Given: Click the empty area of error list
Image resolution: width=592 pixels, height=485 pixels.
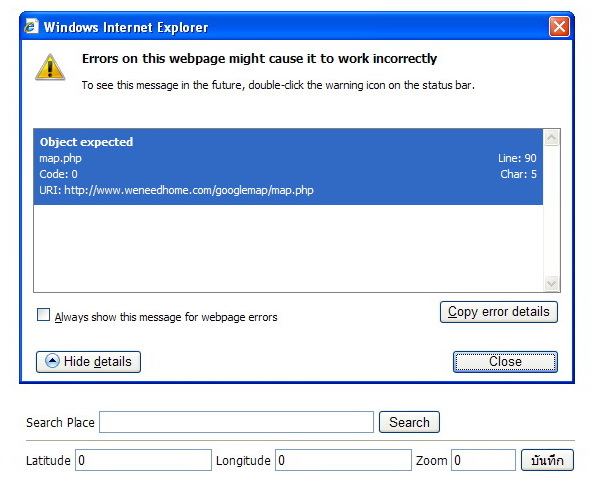Looking at the screenshot, I should tap(288, 248).
